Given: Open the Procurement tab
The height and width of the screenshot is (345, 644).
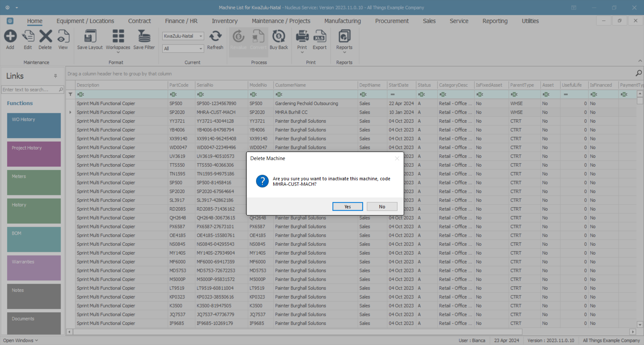Looking at the screenshot, I should tap(392, 21).
